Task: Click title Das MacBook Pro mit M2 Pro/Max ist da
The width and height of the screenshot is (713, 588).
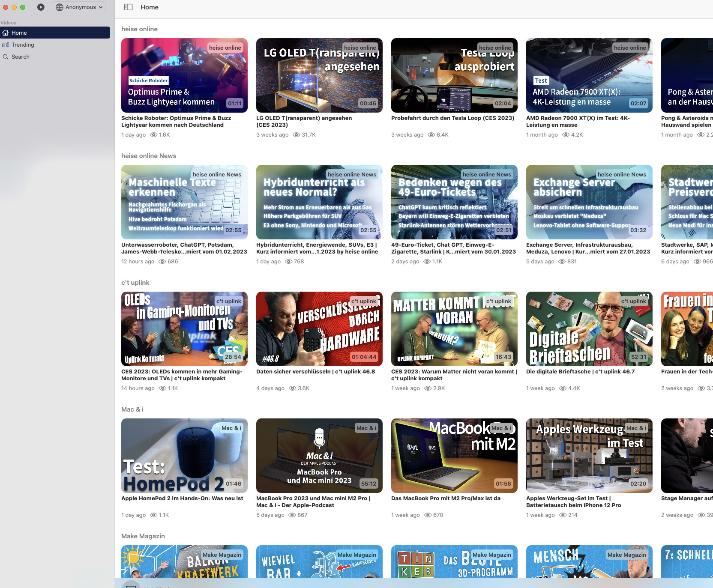Action: [x=446, y=498]
